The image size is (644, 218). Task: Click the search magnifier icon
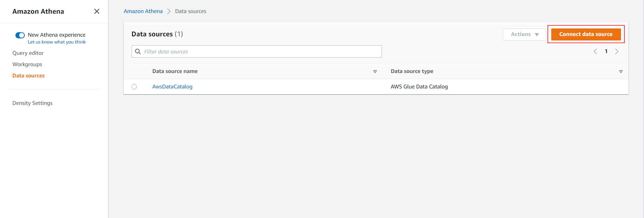pos(138,51)
